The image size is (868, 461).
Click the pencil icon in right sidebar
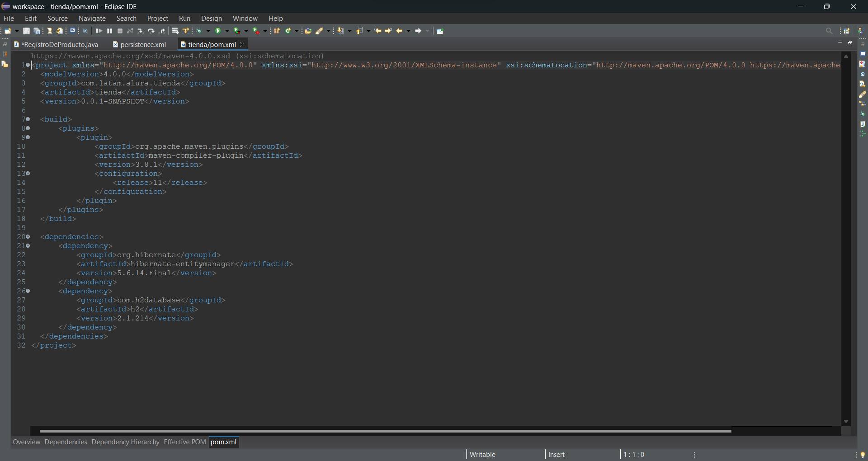tap(863, 94)
